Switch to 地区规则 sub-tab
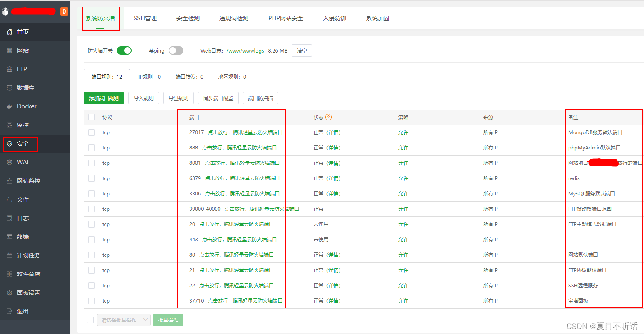This screenshot has width=644, height=334. tap(232, 77)
